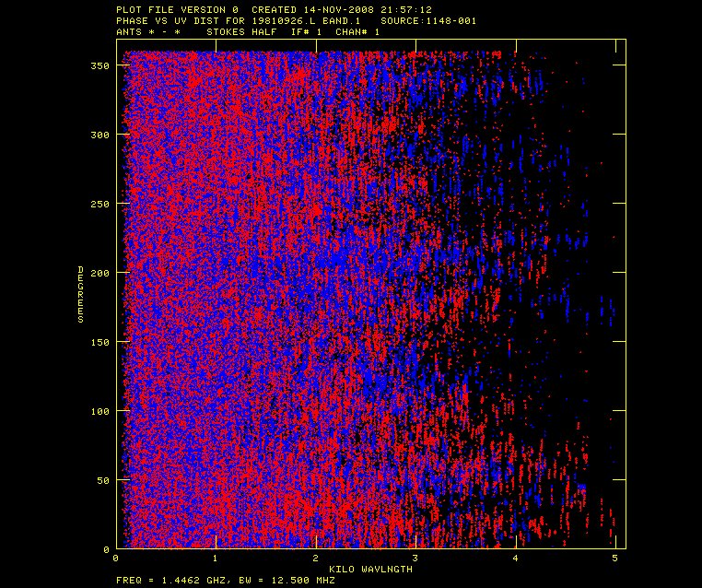Image resolution: width=702 pixels, height=588 pixels.
Task: Click the FREQ = 1.4462 GHZ footer text
Action: coord(170,580)
